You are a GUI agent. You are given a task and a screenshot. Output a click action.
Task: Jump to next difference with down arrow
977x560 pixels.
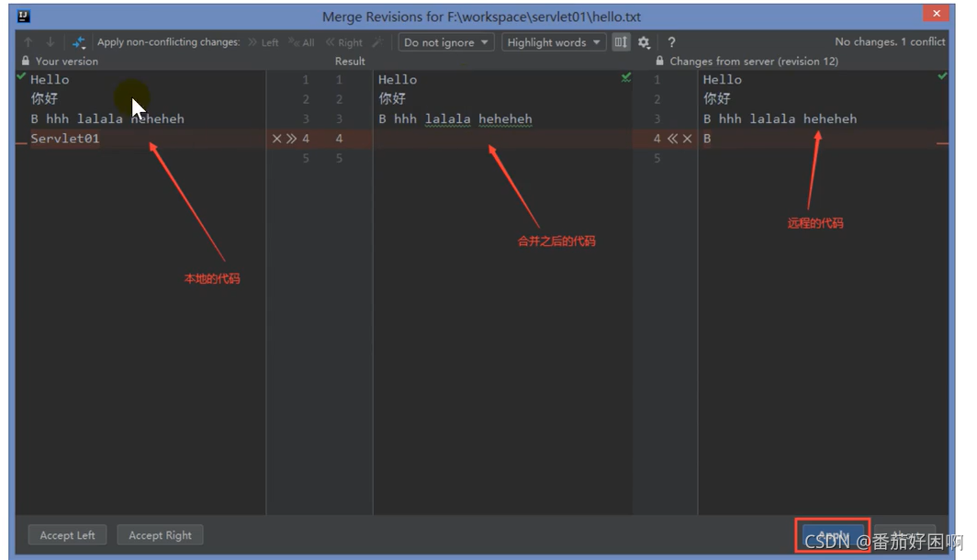click(50, 42)
